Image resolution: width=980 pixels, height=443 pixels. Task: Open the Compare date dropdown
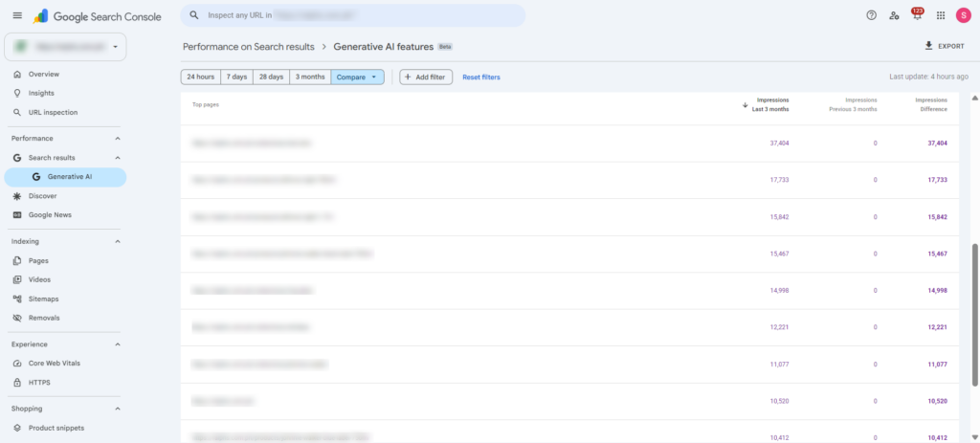[x=358, y=77]
